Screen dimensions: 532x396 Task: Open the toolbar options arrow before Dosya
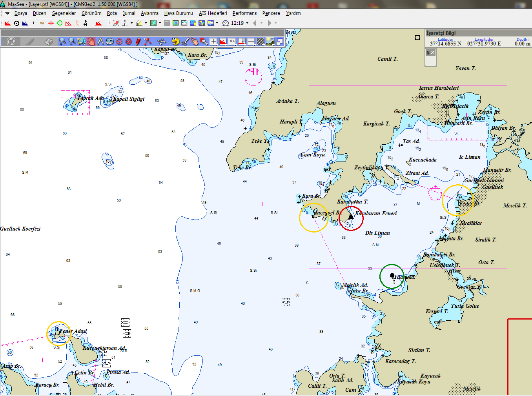pos(7,13)
